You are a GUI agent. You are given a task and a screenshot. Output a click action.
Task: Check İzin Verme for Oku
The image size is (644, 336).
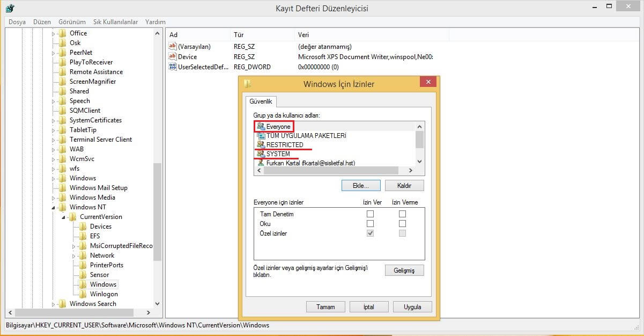[402, 224]
